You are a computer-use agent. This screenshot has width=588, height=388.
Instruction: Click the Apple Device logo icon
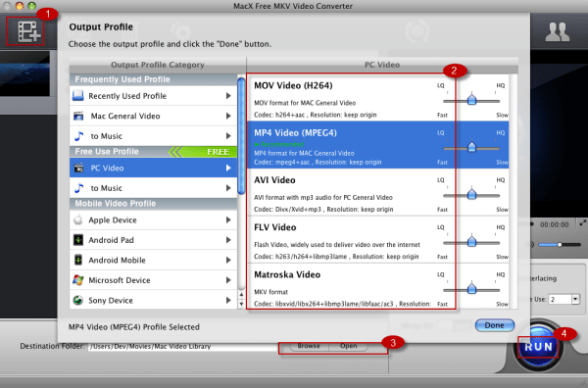click(x=78, y=219)
